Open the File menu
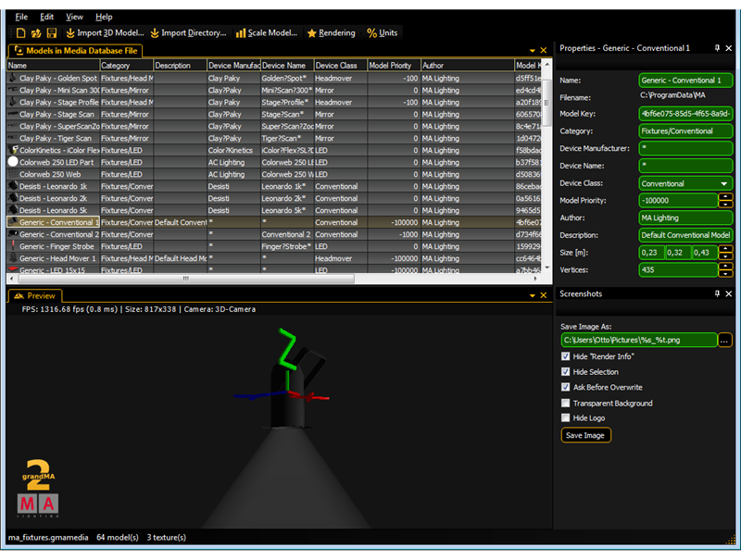This screenshot has width=741, height=560. click(21, 17)
